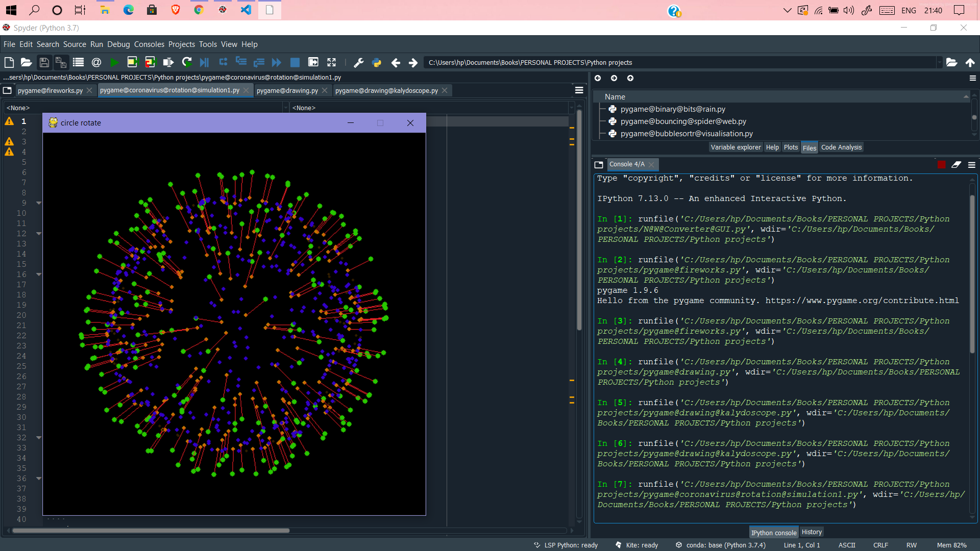Switch to the pygame@fireworks.py editor tab
This screenshot has height=551, width=980.
pos(50,90)
